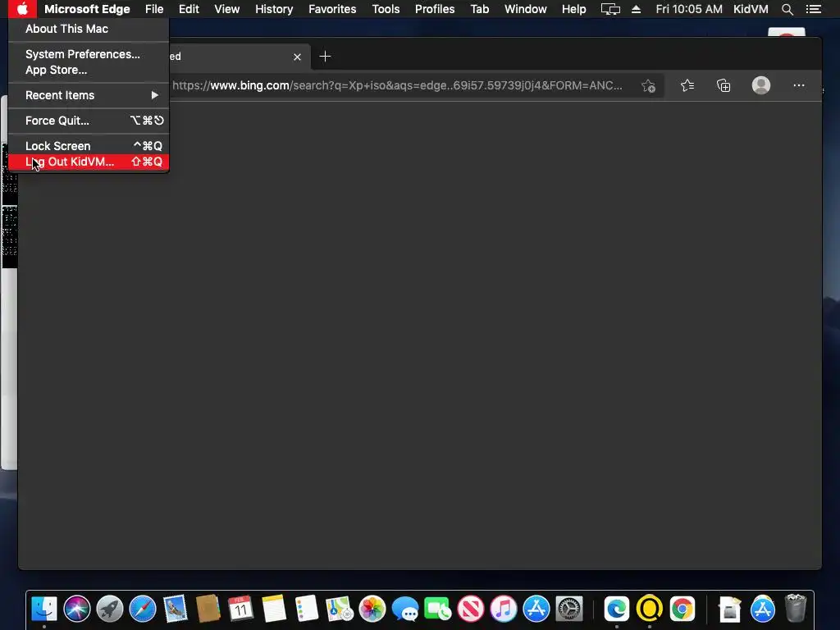Open the App Store folder stack next to Trash
This screenshot has height=630, width=840.
(x=762, y=609)
